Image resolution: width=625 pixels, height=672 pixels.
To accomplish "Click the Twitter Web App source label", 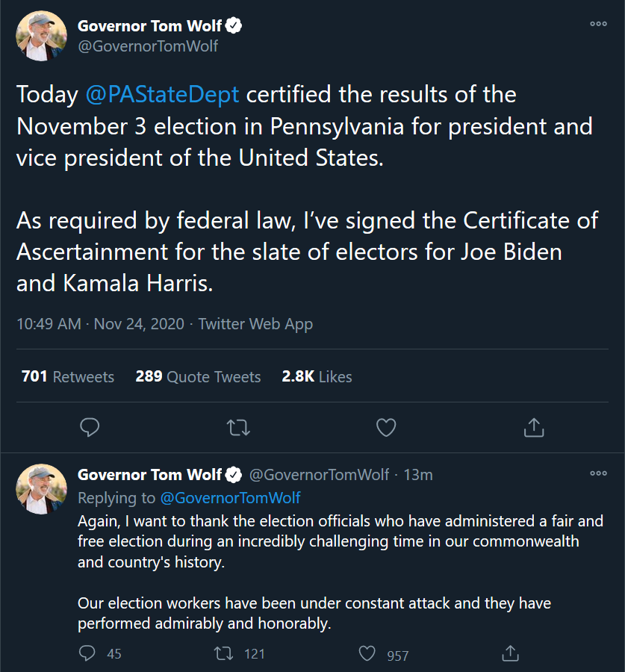I will click(255, 324).
